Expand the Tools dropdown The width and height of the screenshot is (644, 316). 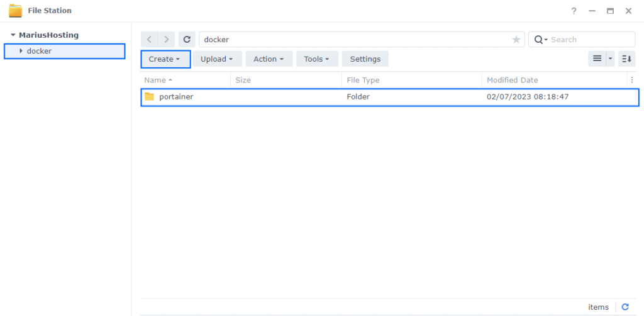tap(317, 59)
